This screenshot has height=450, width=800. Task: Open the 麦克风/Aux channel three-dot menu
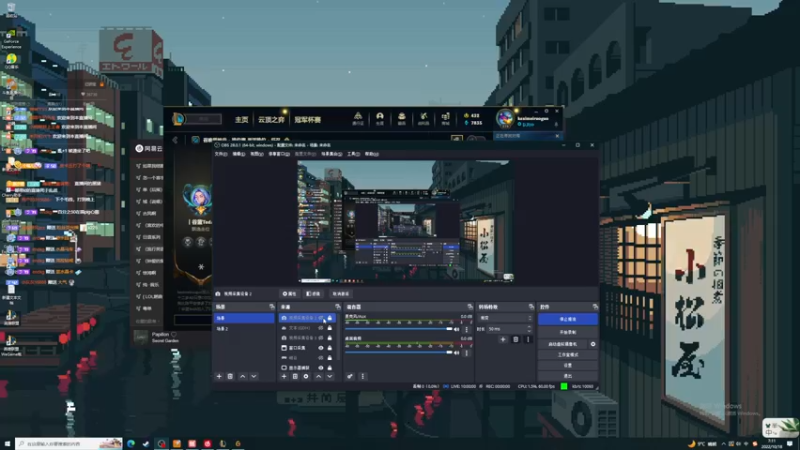[x=466, y=330]
